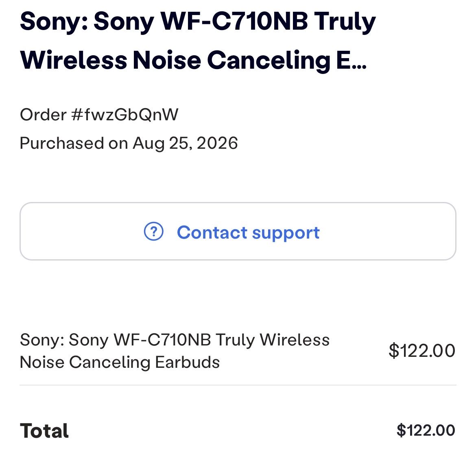Screen dimensions: 476x456
Task: Select the date Aug 25, 2026
Action: 185,143
